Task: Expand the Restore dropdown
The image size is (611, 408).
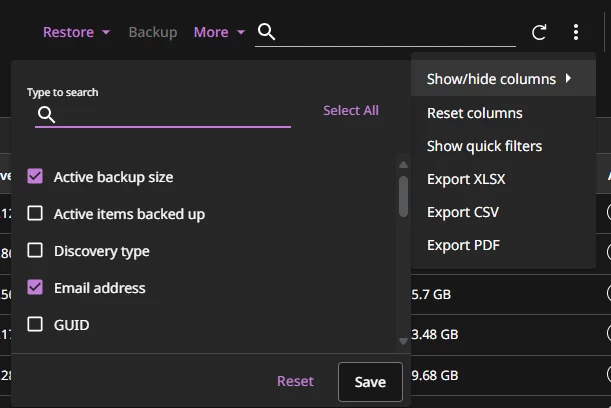Action: (76, 32)
